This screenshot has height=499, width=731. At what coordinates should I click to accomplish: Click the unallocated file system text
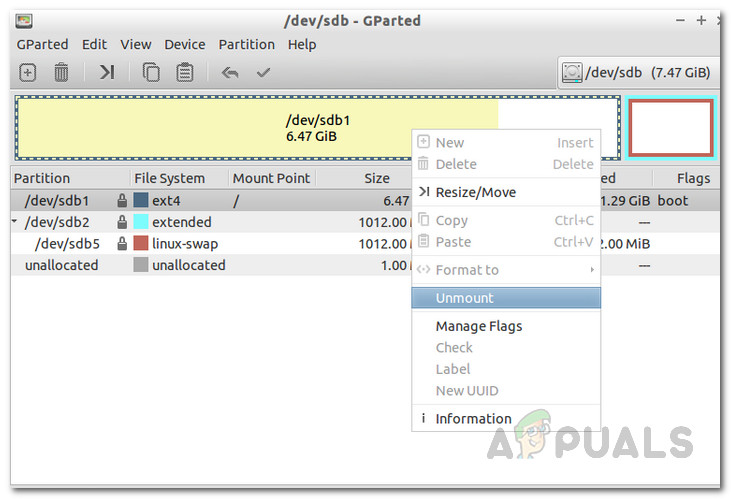[189, 265]
